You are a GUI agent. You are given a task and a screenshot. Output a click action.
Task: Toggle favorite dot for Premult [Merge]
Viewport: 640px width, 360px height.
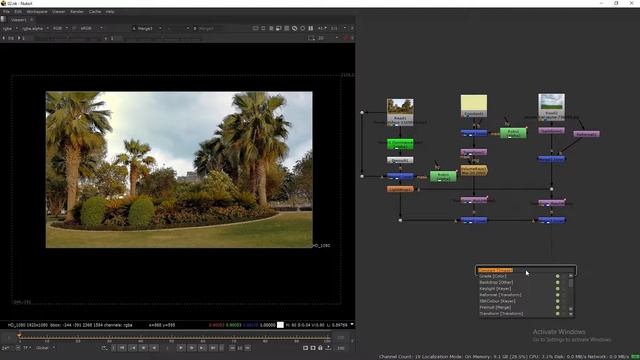(558, 307)
